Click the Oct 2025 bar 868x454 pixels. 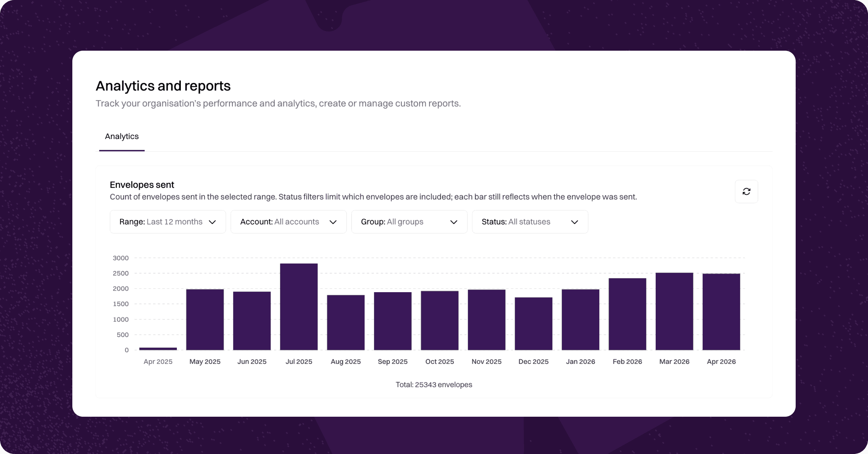pos(440,320)
